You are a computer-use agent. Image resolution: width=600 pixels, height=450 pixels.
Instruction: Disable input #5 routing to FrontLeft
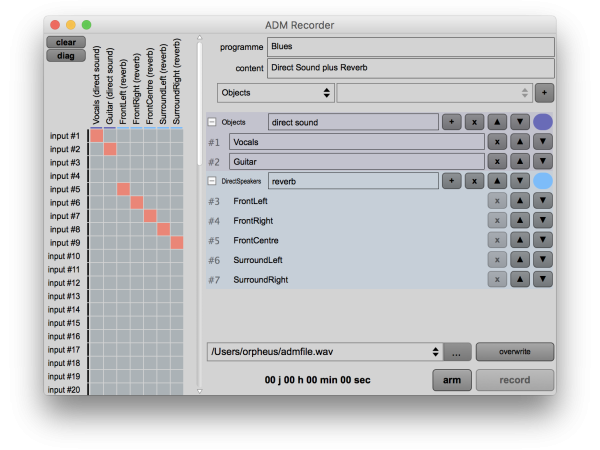(124, 189)
